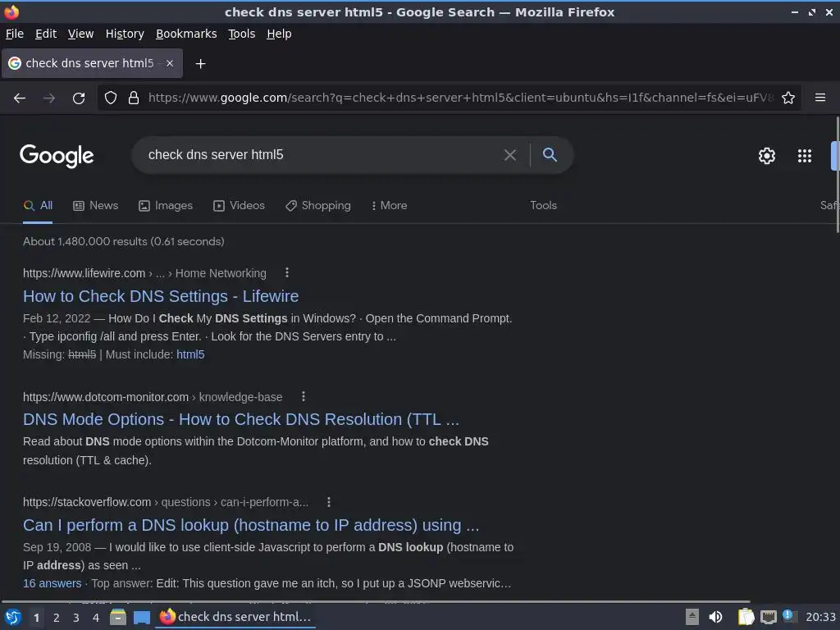Click the forward navigation arrow
This screenshot has height=630, width=840.
coord(49,98)
